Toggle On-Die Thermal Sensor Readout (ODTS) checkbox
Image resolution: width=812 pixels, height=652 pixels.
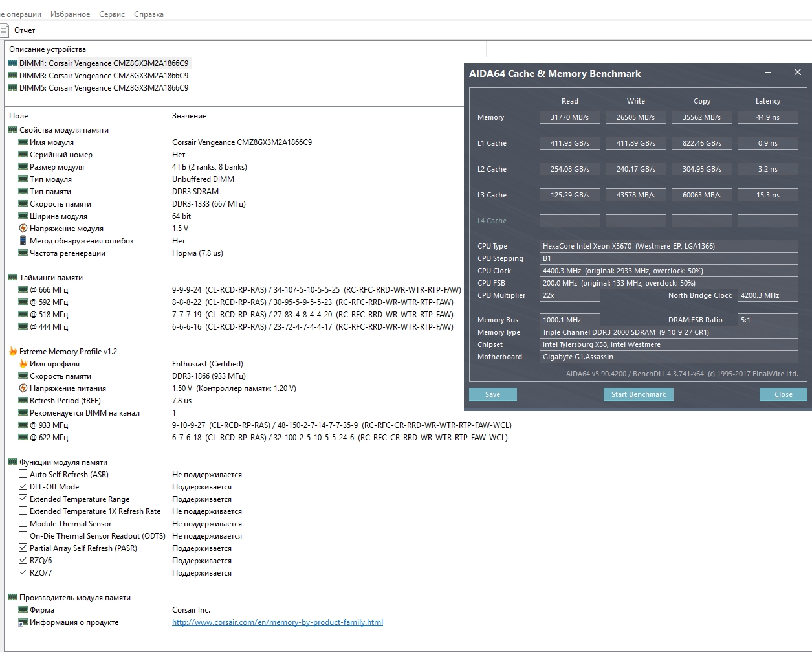pyautogui.click(x=23, y=536)
